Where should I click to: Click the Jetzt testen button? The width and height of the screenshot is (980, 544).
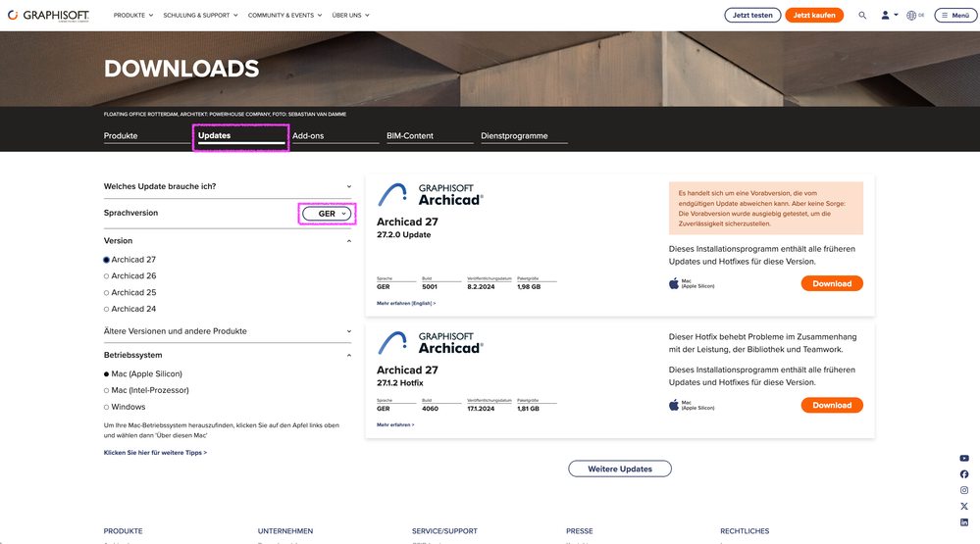[x=752, y=15]
